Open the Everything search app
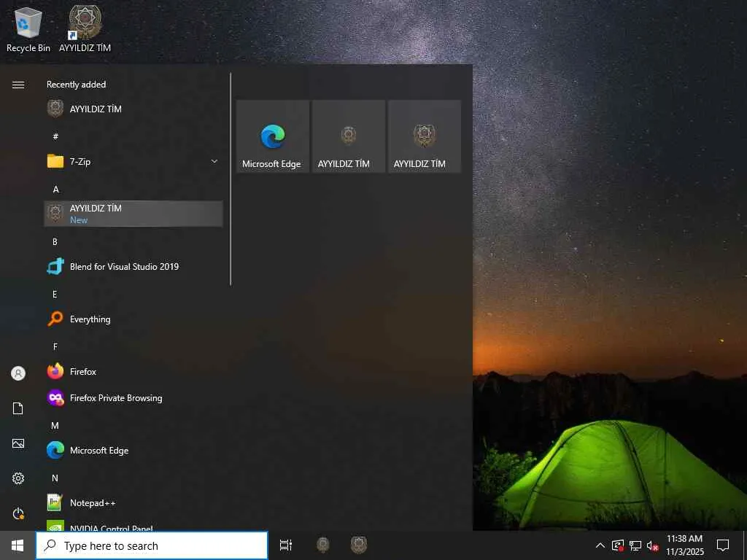747x560 pixels. click(x=133, y=319)
